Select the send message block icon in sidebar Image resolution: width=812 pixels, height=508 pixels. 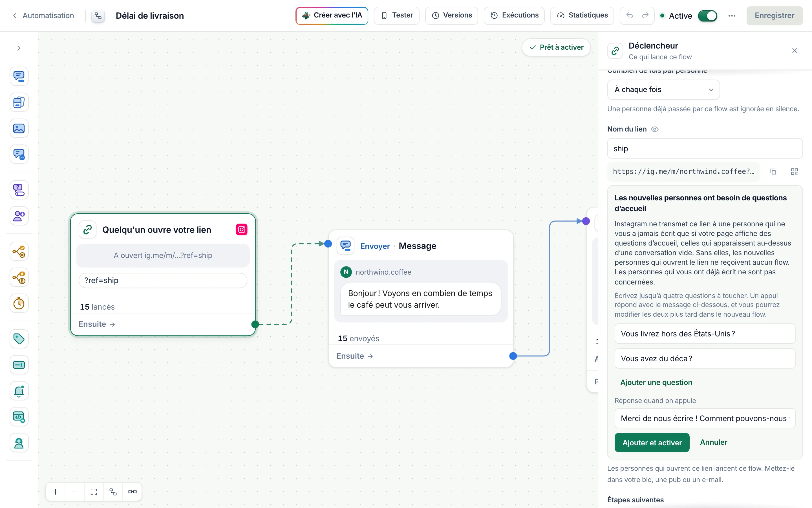point(19,76)
